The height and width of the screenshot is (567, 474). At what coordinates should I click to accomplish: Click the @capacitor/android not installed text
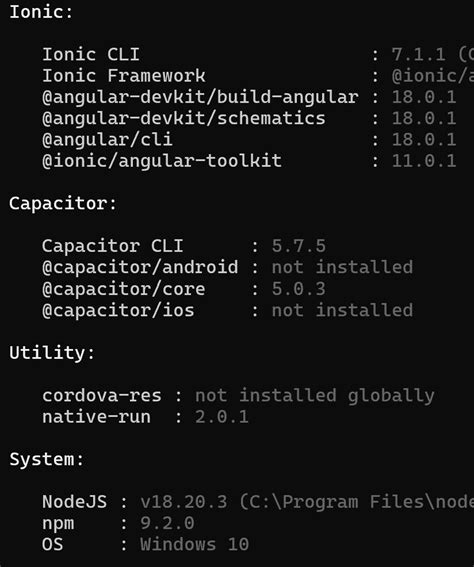[342, 268]
